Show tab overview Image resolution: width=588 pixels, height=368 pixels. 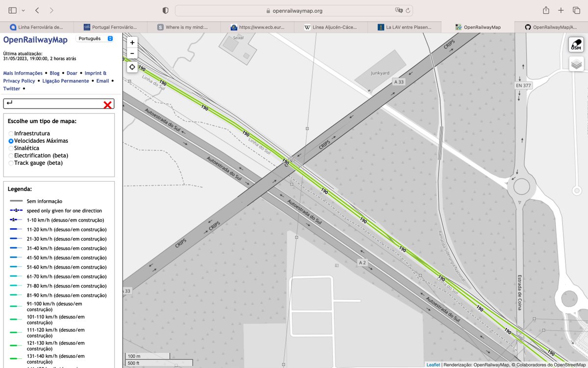pos(576,10)
